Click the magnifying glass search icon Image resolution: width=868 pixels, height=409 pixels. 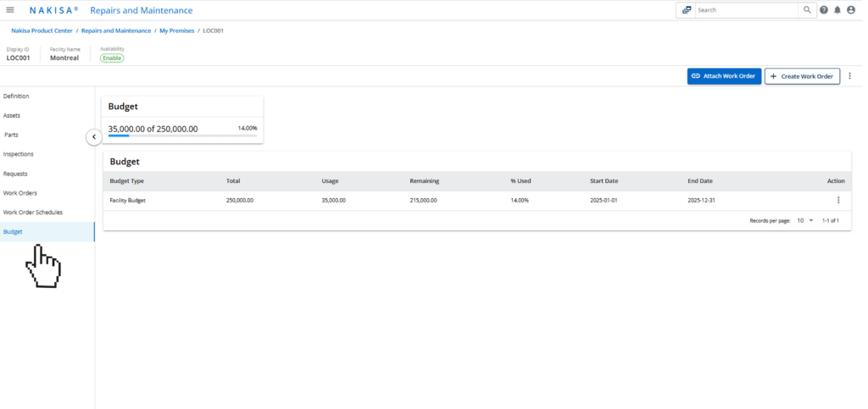(806, 10)
